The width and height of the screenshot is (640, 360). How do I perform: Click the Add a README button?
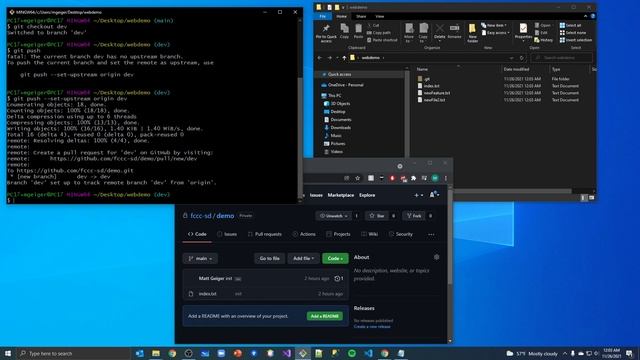324,316
